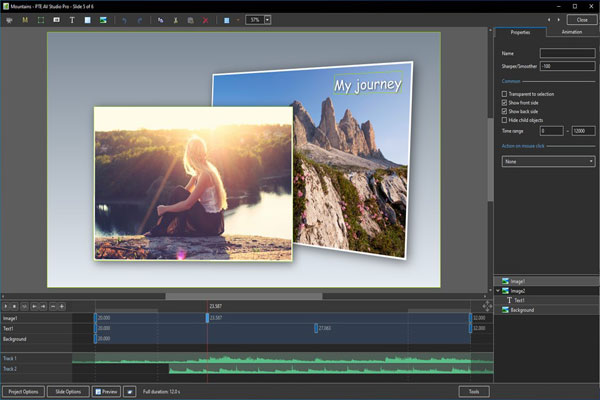
Task: Click the Undo arrow icon
Action: (124, 20)
